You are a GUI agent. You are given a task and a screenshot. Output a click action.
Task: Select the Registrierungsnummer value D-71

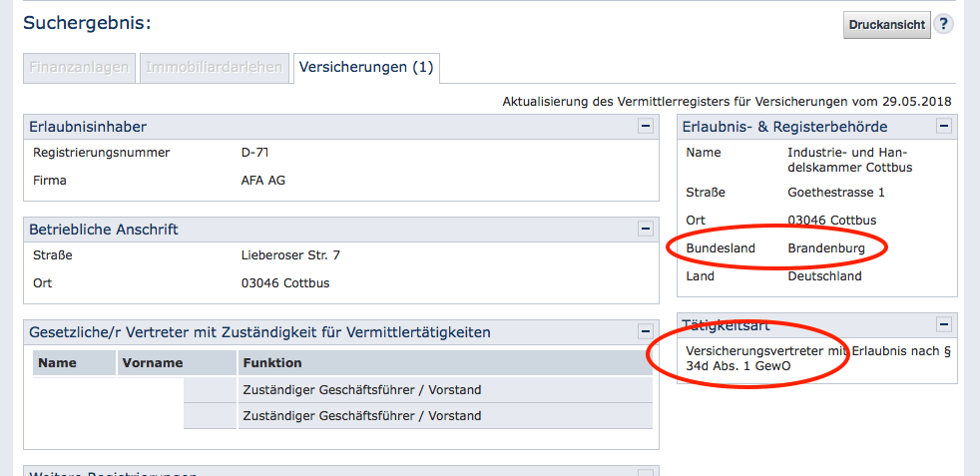(x=255, y=153)
